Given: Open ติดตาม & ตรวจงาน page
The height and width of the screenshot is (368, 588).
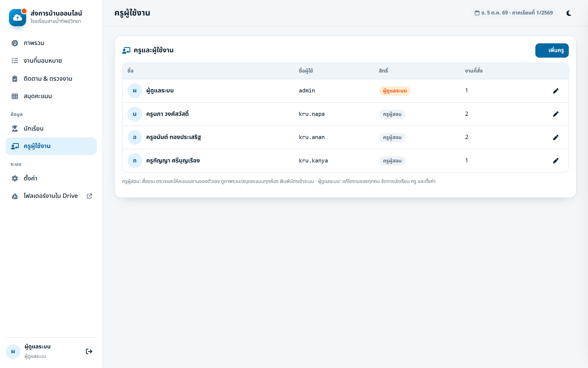Looking at the screenshot, I should (x=51, y=79).
